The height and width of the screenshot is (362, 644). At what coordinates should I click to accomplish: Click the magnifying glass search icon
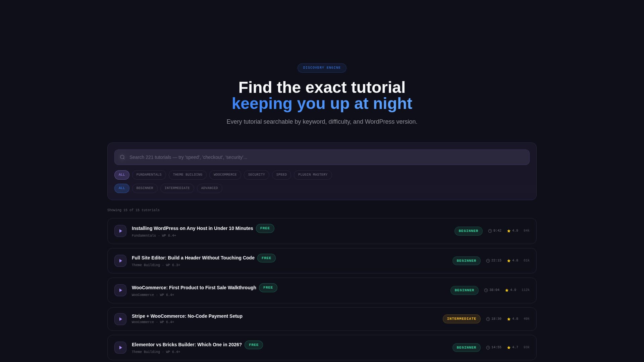tap(122, 157)
